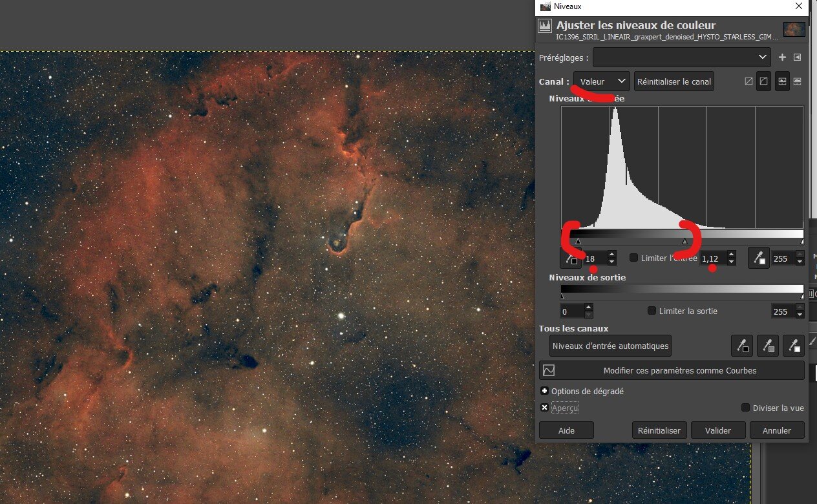The image size is (817, 504).
Task: Click the high output field showing 255
Action: pos(783,311)
